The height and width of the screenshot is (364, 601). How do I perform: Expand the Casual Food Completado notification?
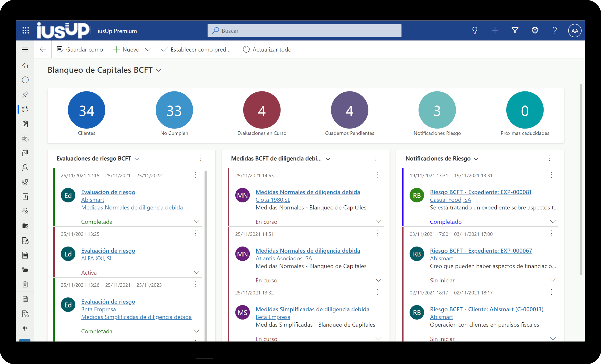point(553,222)
